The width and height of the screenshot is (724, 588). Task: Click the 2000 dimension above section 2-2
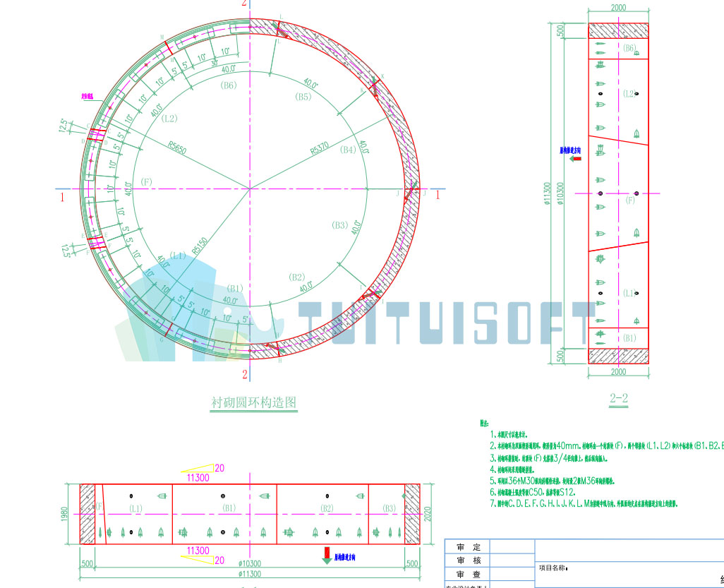[618, 7]
